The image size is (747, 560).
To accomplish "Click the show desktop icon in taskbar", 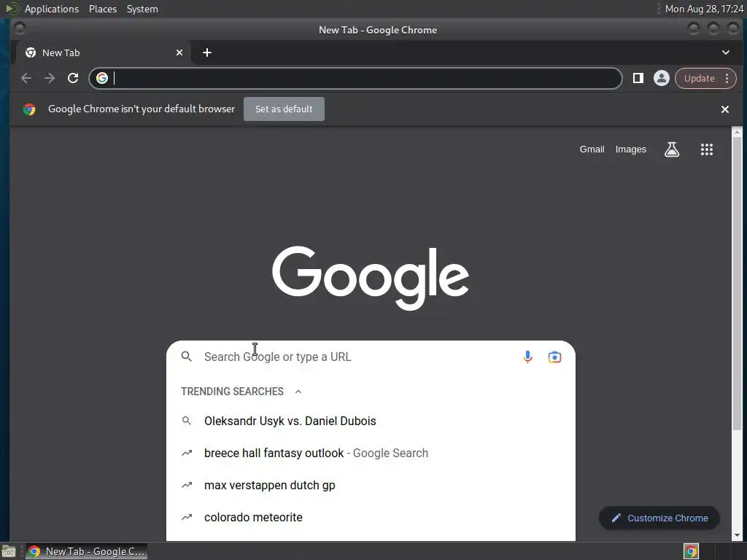I will (9, 551).
